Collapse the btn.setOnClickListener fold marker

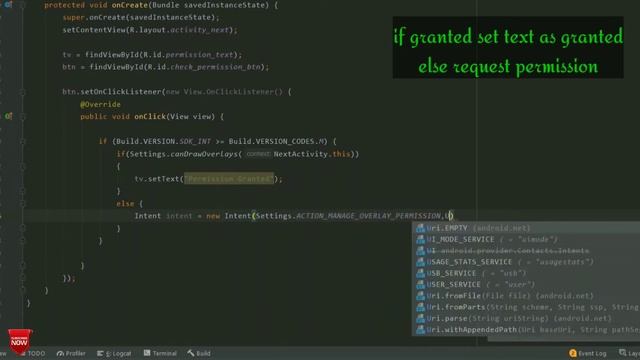pos(23,92)
